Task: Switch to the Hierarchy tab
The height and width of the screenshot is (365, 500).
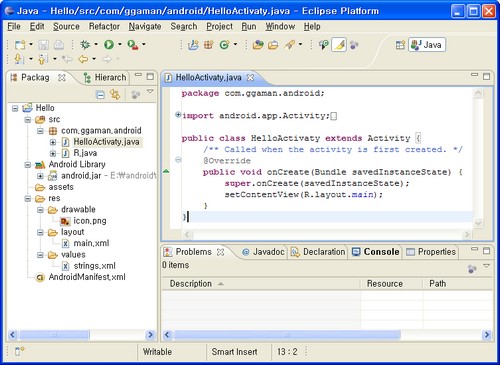Action: tap(105, 77)
